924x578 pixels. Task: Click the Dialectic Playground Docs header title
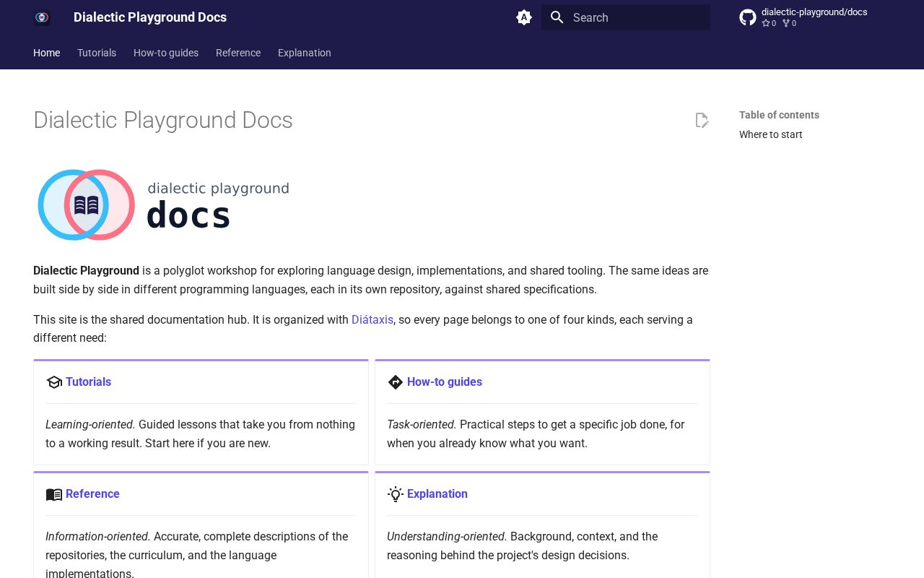click(150, 17)
